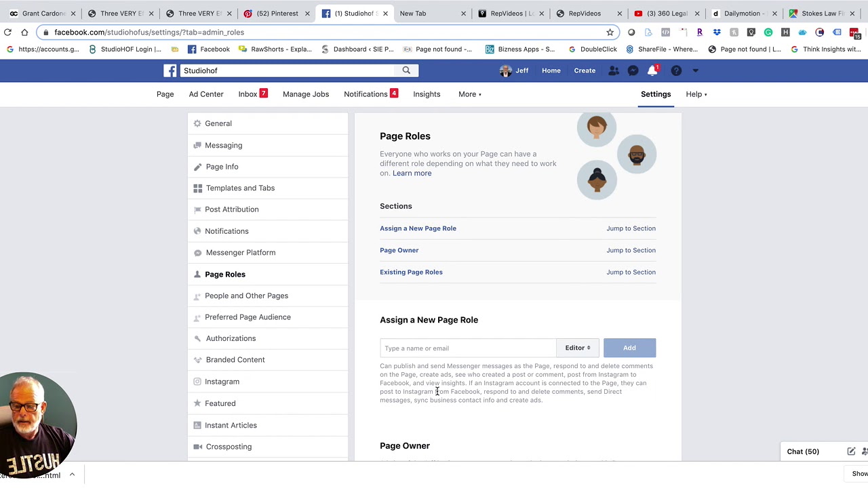Image resolution: width=868 pixels, height=488 pixels.
Task: Open the account dropdown arrow in header
Action: point(695,70)
